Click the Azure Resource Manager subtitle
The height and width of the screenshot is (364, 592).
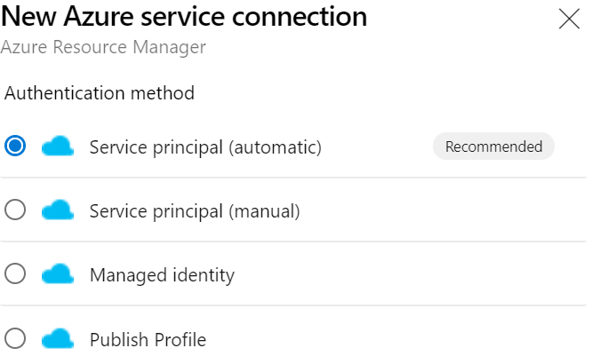point(103,47)
